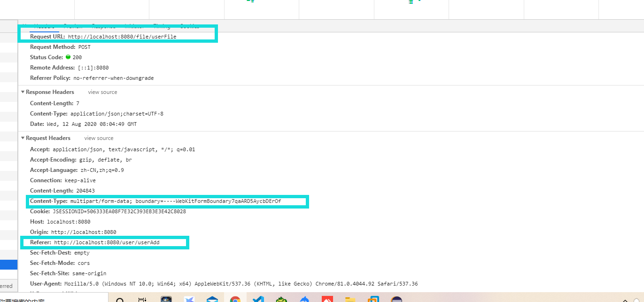Screen dimensions: 644x302
Task: Click the Request URL value http://localhost:8080/file/userFile
Action: coord(122,37)
